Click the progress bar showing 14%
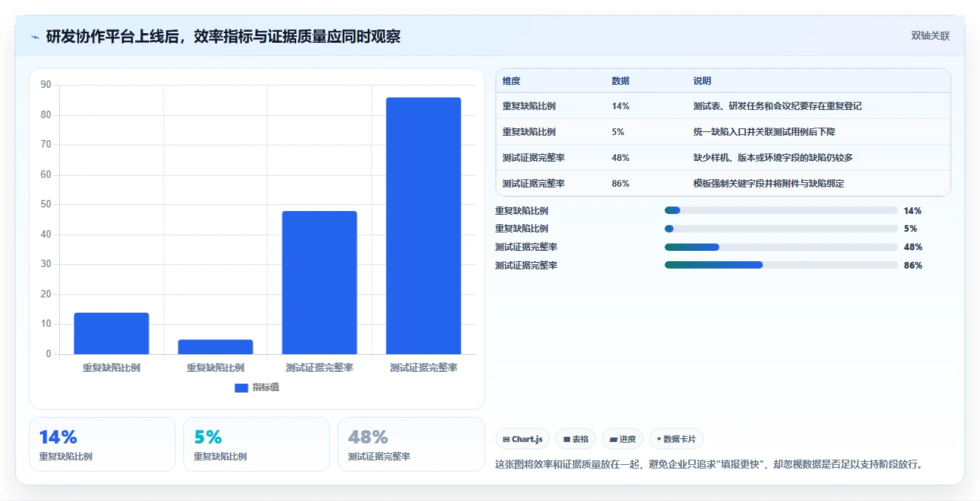This screenshot has height=501, width=980. click(781, 210)
